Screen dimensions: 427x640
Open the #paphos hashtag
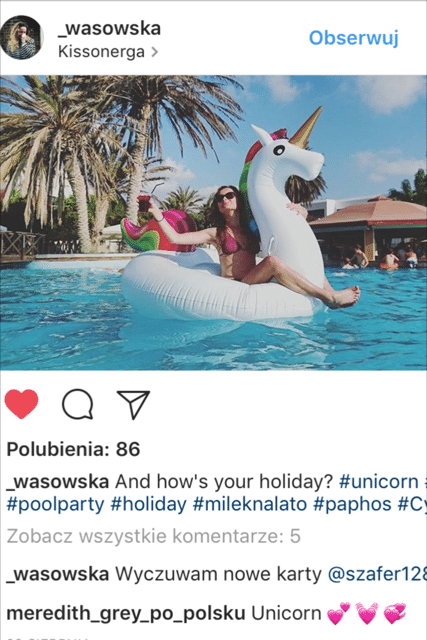click(x=352, y=504)
